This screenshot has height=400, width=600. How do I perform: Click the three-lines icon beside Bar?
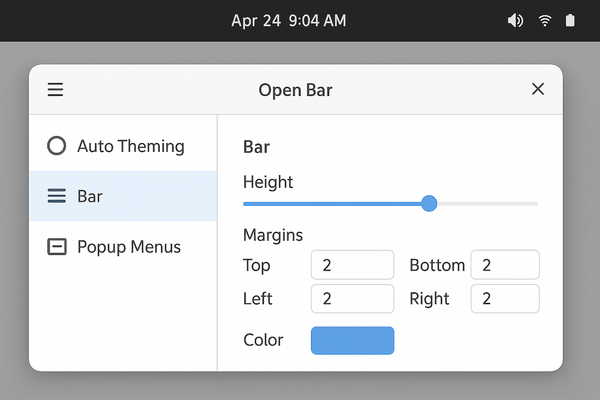pos(57,196)
